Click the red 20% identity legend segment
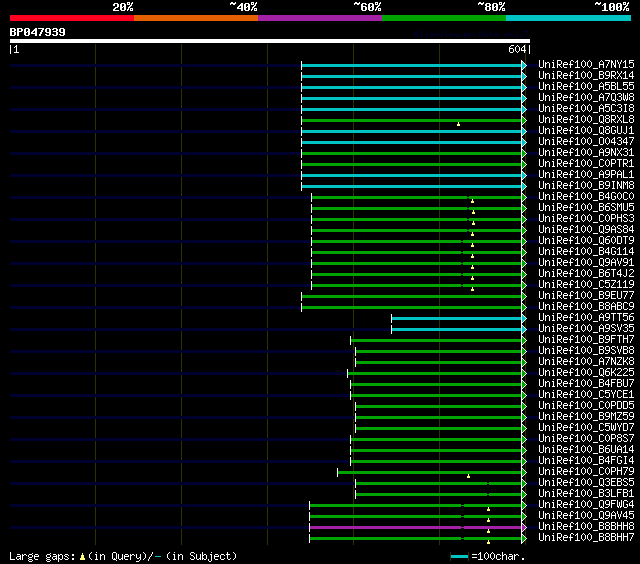This screenshot has height=564, width=640. 72,18
